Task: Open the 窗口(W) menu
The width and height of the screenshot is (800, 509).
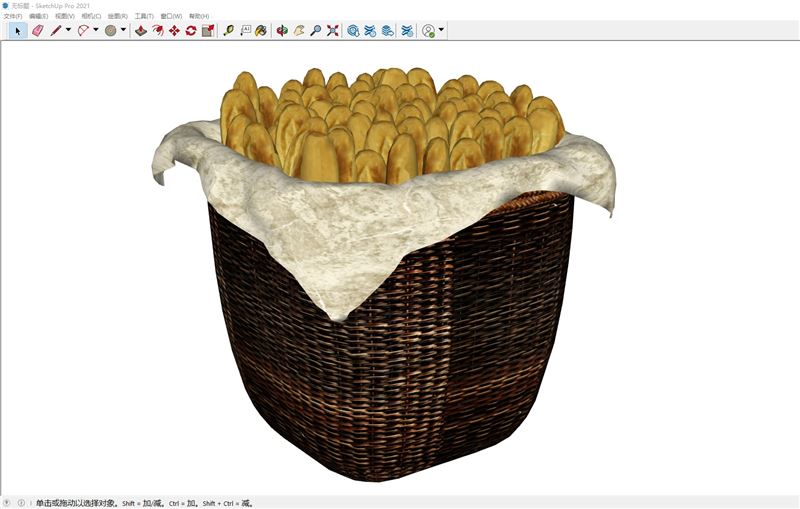Action: click(171, 16)
